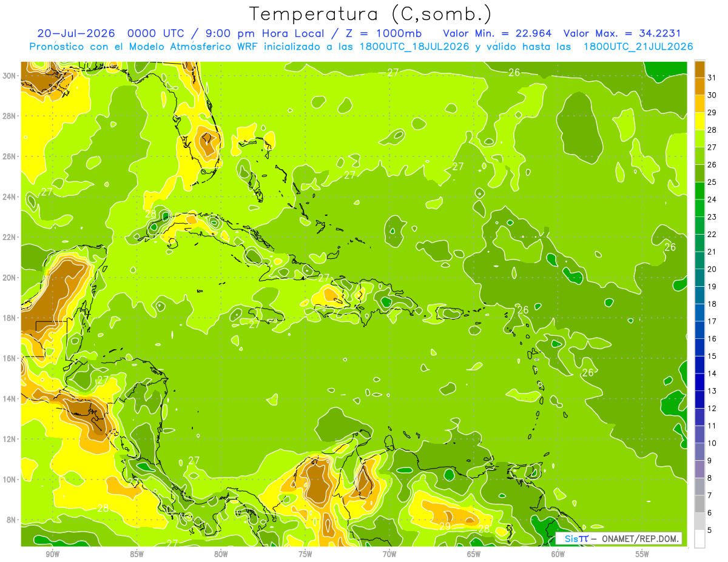Viewport: 728px width, 562px height.
Task: Click the "80W" longitude axis label
Action: tap(221, 554)
